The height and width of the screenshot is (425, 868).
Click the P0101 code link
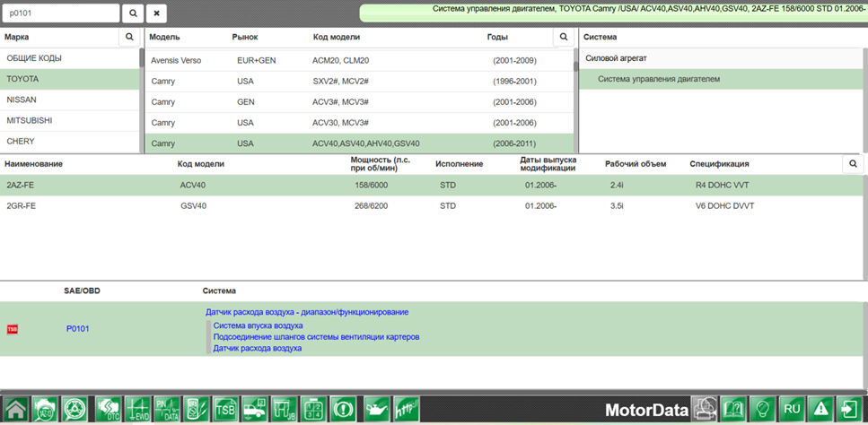pyautogui.click(x=77, y=329)
